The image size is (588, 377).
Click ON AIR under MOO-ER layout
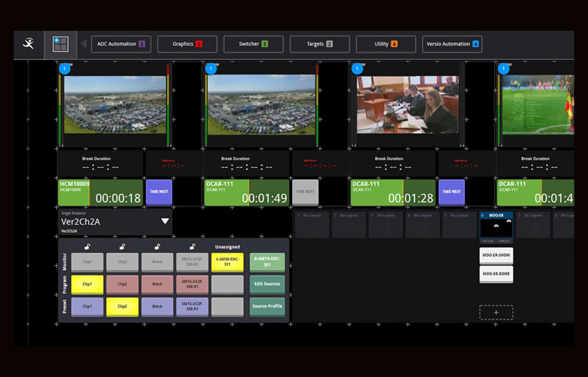point(488,241)
